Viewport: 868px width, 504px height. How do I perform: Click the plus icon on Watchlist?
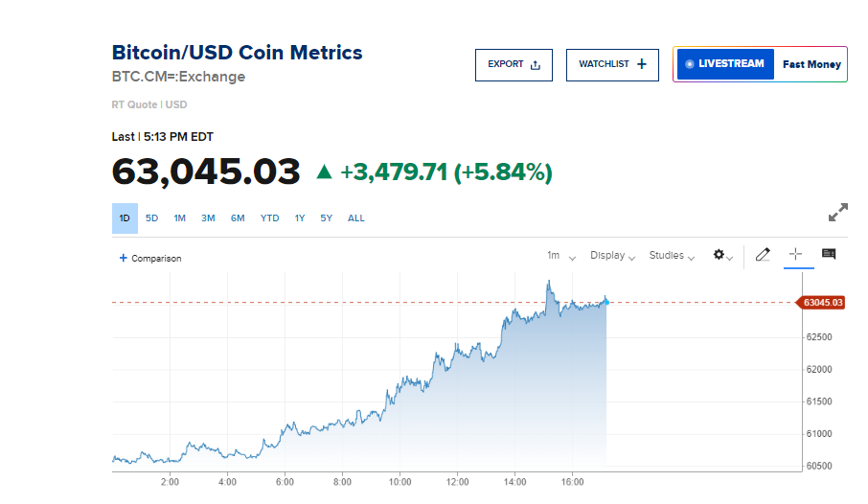point(642,64)
